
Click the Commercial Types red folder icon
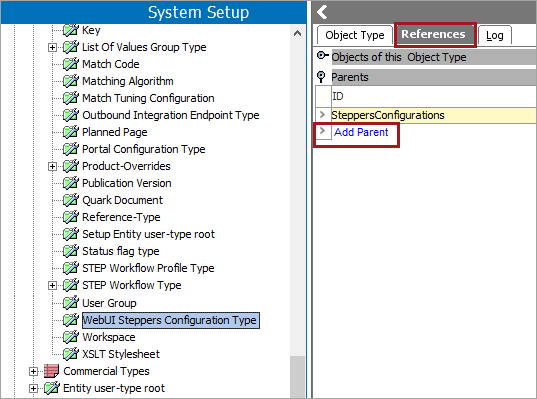coord(52,371)
